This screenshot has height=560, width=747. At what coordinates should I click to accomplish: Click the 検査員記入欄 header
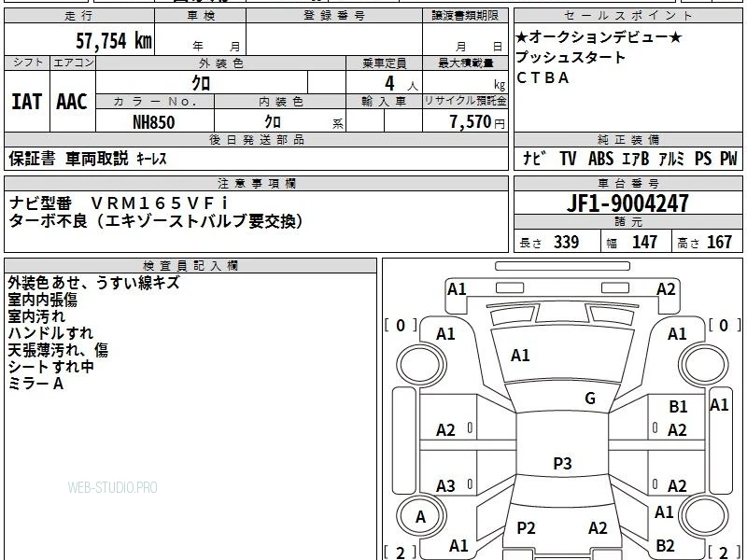[190, 266]
